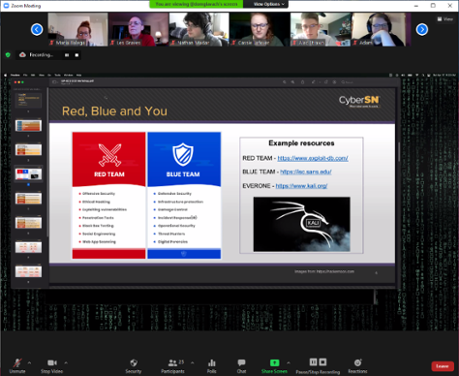Open the Chat panel
This screenshot has height=376, width=459.
pos(241,366)
